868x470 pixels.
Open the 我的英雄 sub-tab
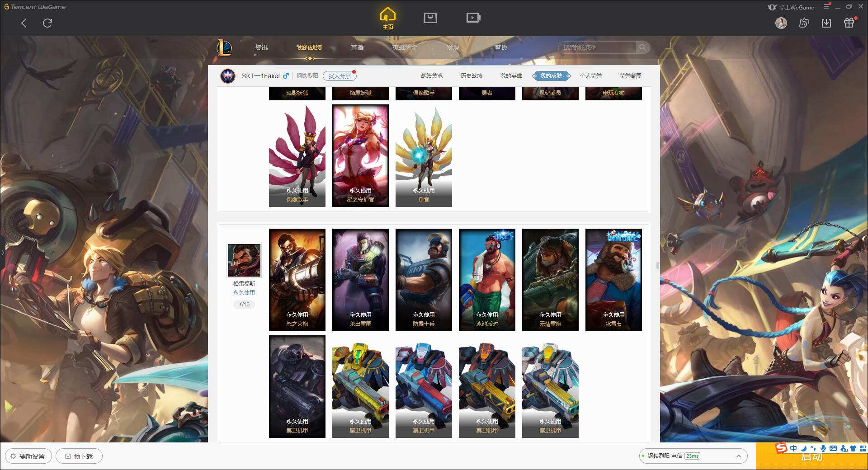click(511, 76)
